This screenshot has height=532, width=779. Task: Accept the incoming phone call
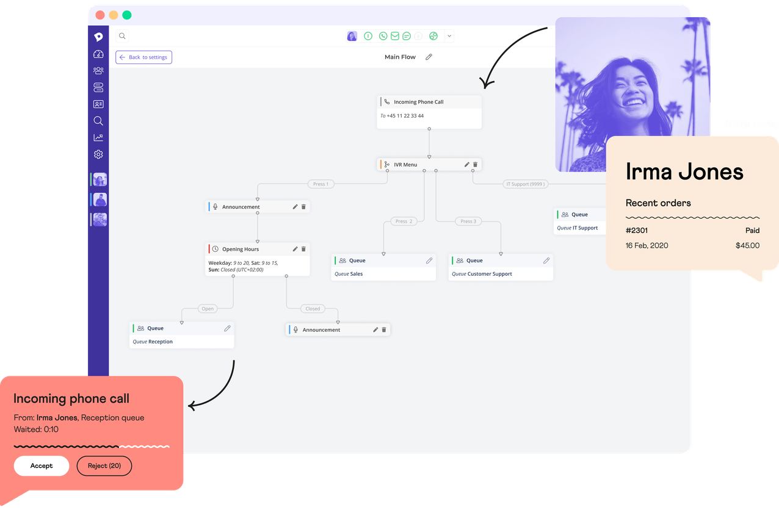coord(42,465)
